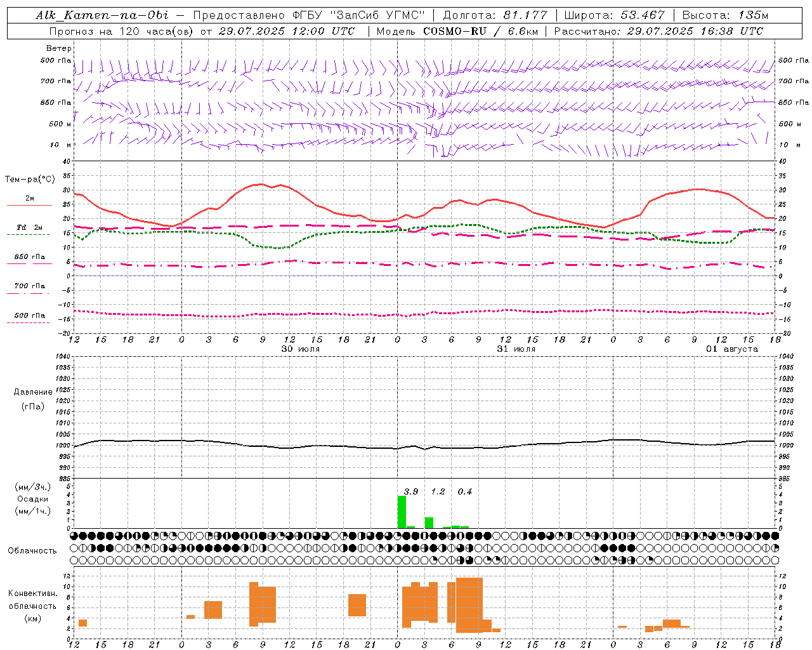
Task: Select the latitude value Широта: 53.467
Action: click(614, 15)
